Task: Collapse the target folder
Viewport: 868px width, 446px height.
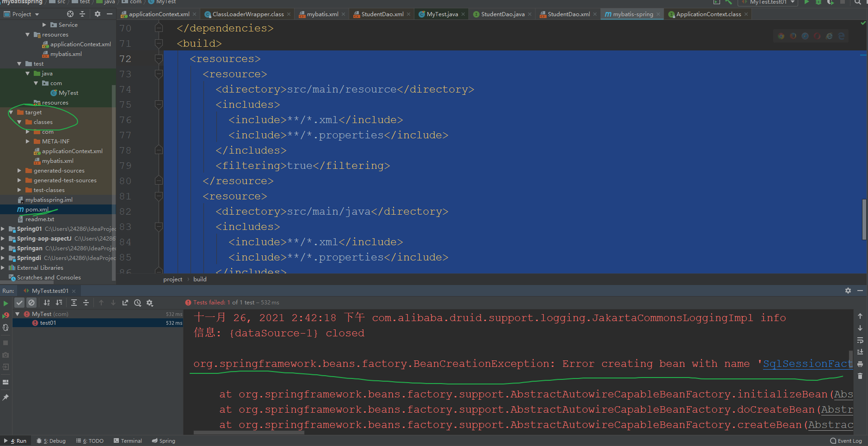Action: click(x=11, y=112)
